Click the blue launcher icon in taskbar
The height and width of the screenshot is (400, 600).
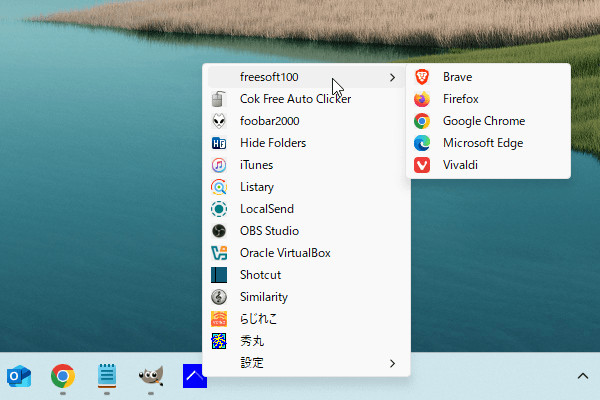click(x=195, y=376)
